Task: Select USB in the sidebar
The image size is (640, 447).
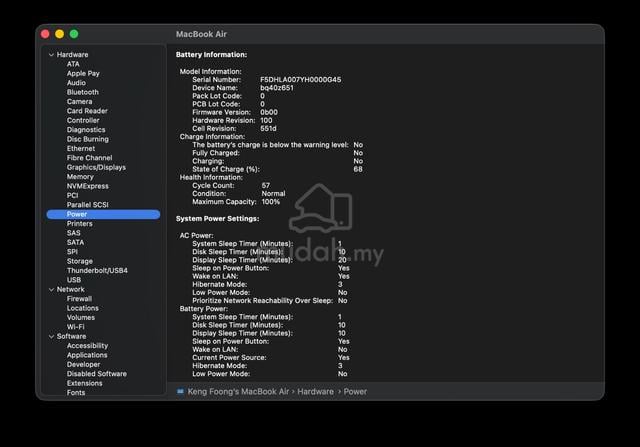Action: (74, 280)
